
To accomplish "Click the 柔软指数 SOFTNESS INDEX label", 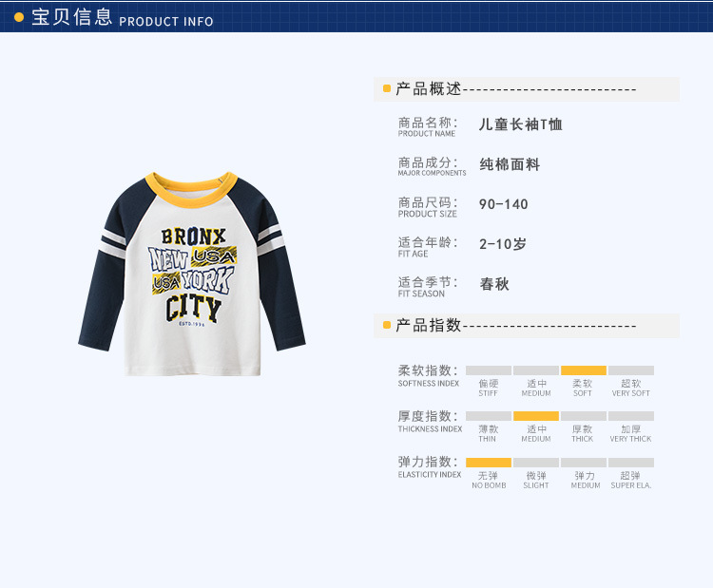I will pyautogui.click(x=429, y=375).
